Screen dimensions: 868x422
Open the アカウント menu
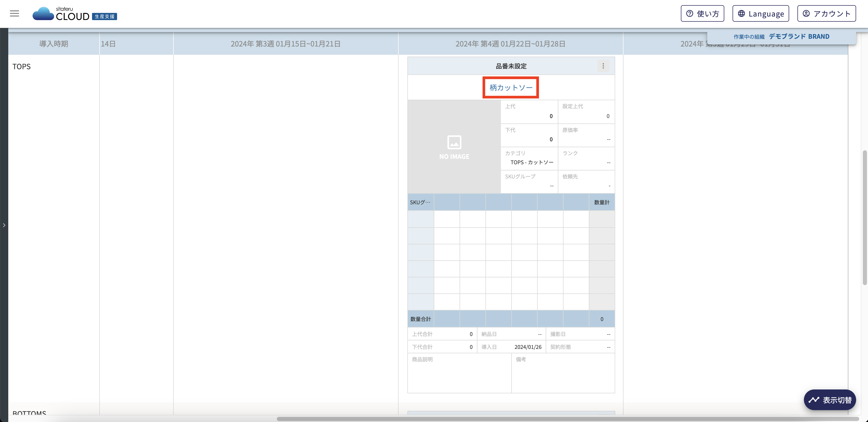(826, 13)
